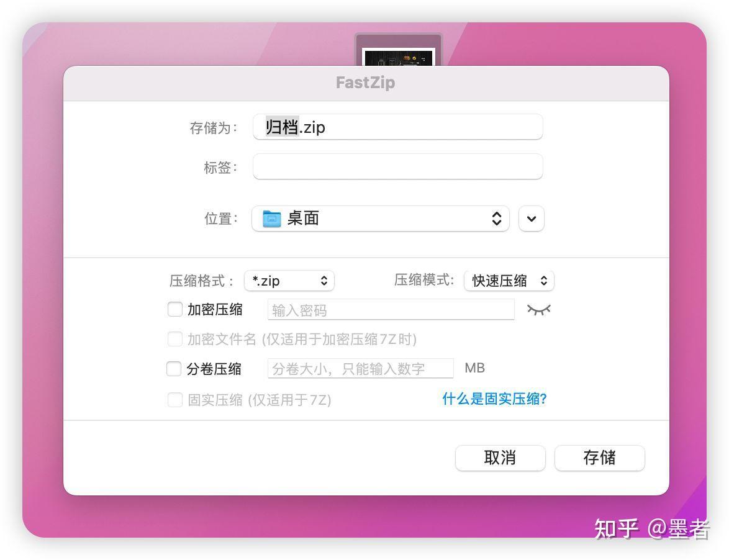This screenshot has width=729, height=560.
Task: Expand the dialog with the chevron button
Action: (531, 218)
